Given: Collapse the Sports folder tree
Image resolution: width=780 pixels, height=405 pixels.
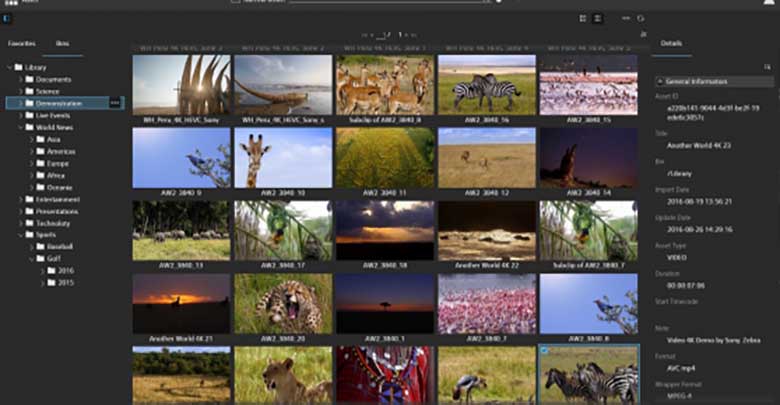Looking at the screenshot, I should point(22,234).
